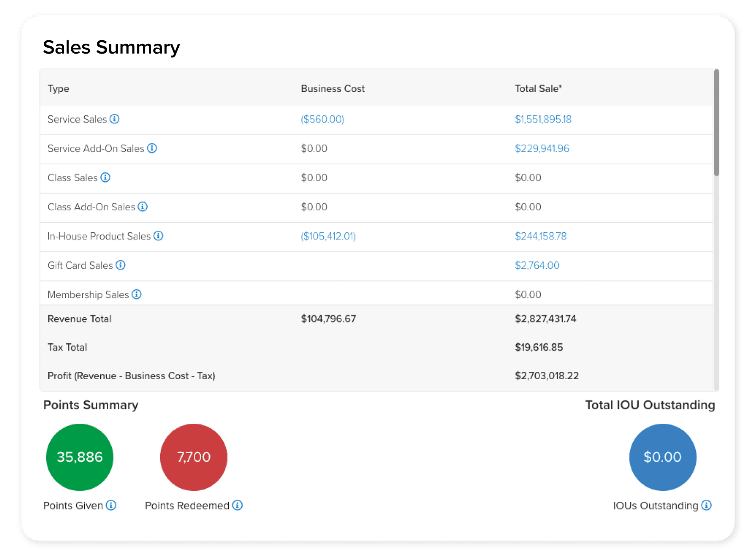756x554 pixels.
Task: Click info icon next to Service Sales
Action: [115, 119]
